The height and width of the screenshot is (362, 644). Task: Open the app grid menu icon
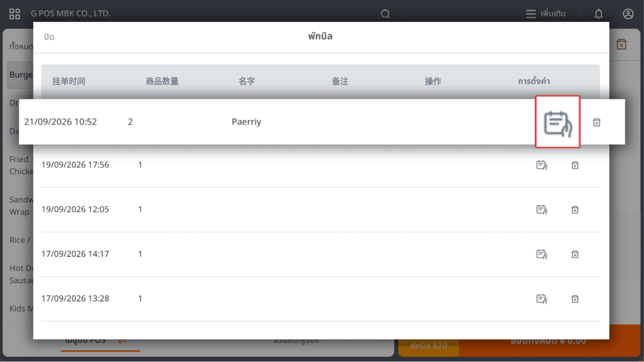coord(15,14)
